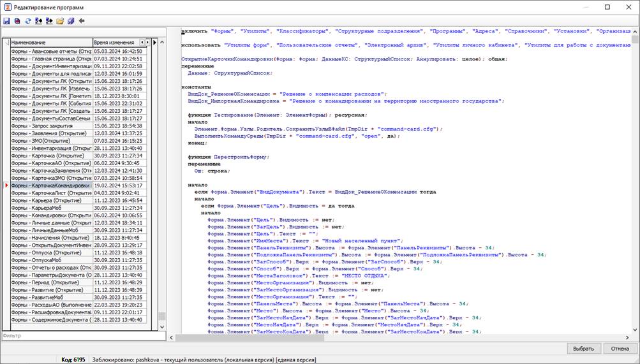Click code editor horizontal scrollbar left arrow
Viewport: 640px width, 364px height.
(172, 337)
